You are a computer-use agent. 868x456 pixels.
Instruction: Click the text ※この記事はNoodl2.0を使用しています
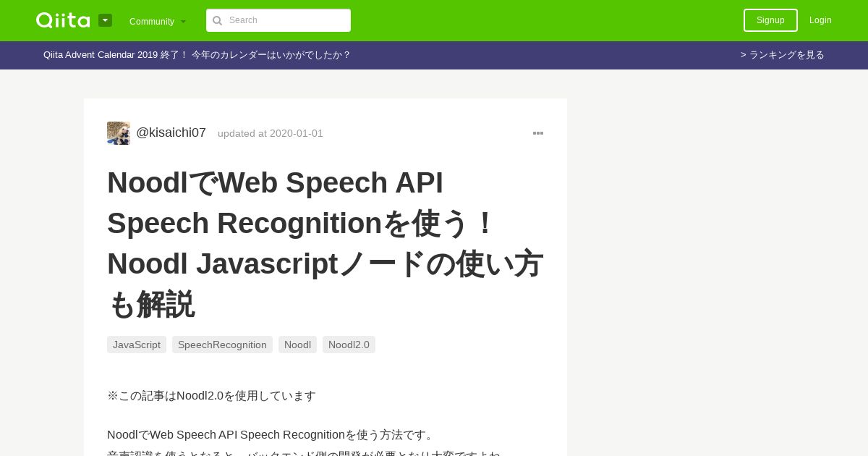point(211,396)
